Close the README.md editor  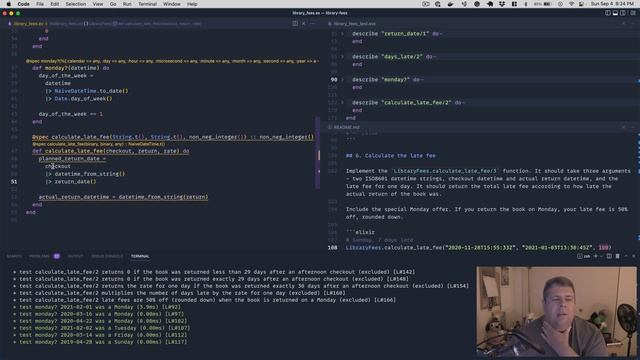tap(624, 127)
